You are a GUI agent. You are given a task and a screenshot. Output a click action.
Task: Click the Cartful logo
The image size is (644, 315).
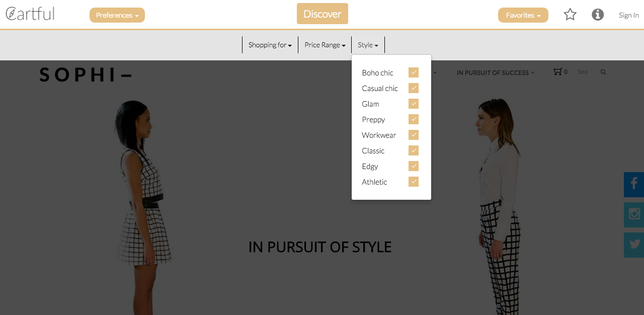pos(30,14)
